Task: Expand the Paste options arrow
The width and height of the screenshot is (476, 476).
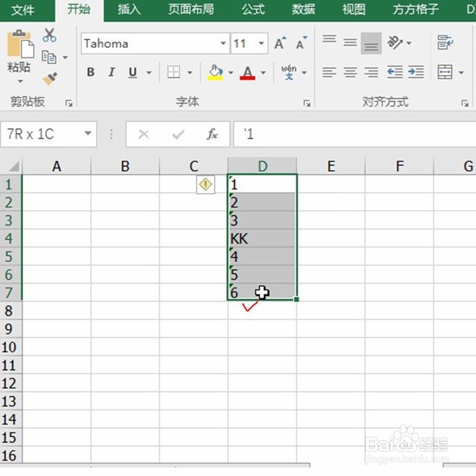Action: pos(20,81)
